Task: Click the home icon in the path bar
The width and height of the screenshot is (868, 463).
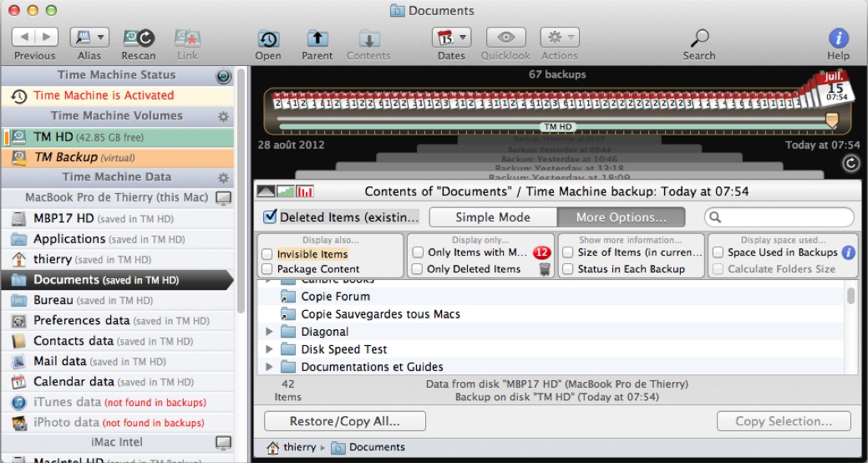Action: pos(272,447)
